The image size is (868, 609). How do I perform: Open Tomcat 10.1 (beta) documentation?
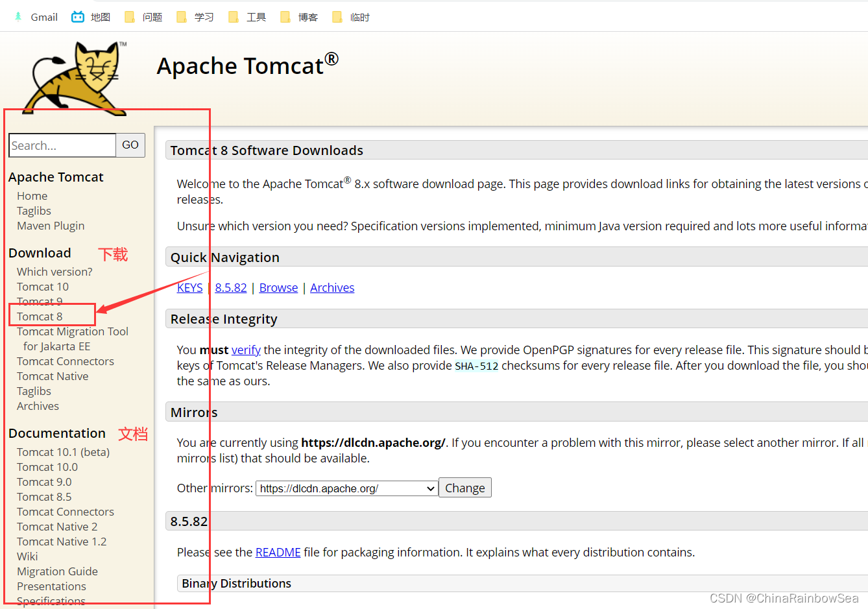tap(64, 452)
